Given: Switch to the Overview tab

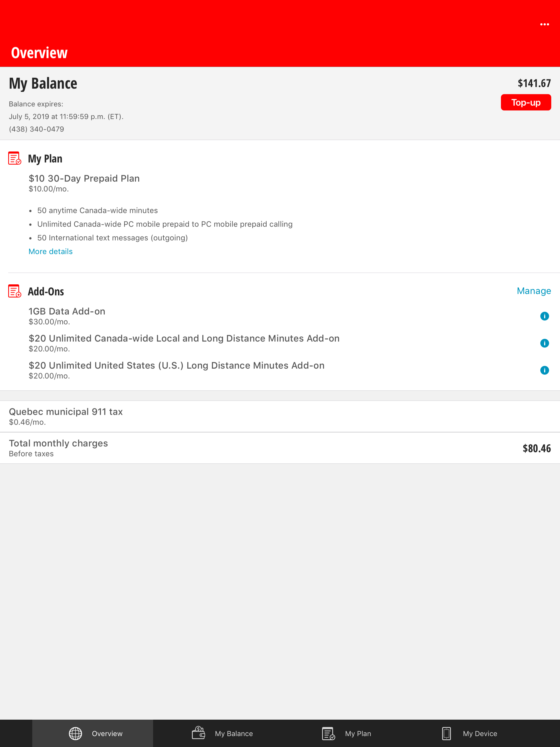Looking at the screenshot, I should coord(92,733).
